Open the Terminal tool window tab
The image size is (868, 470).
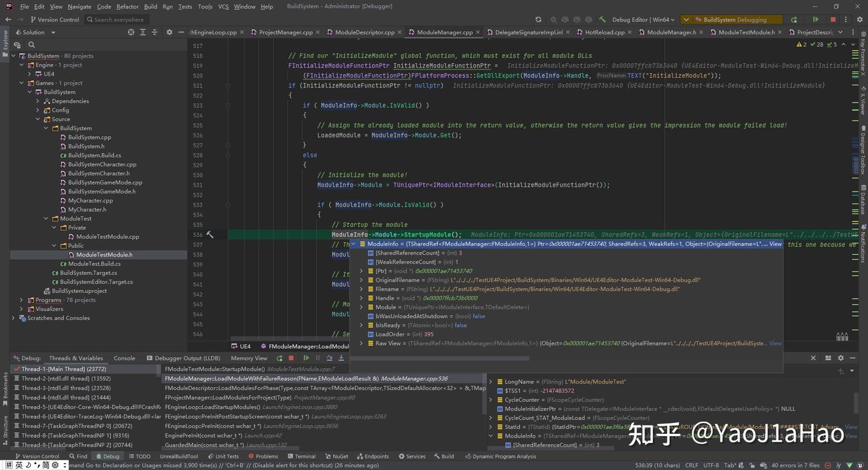pyautogui.click(x=301, y=456)
